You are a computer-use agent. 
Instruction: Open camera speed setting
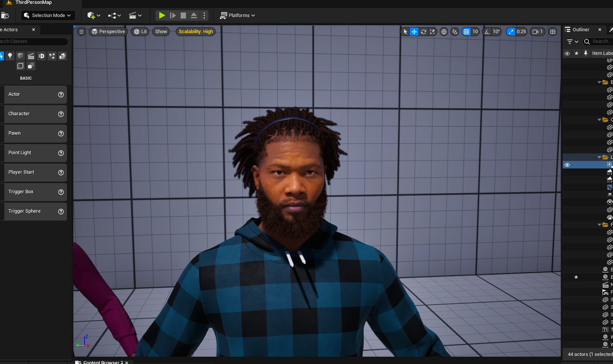537,32
